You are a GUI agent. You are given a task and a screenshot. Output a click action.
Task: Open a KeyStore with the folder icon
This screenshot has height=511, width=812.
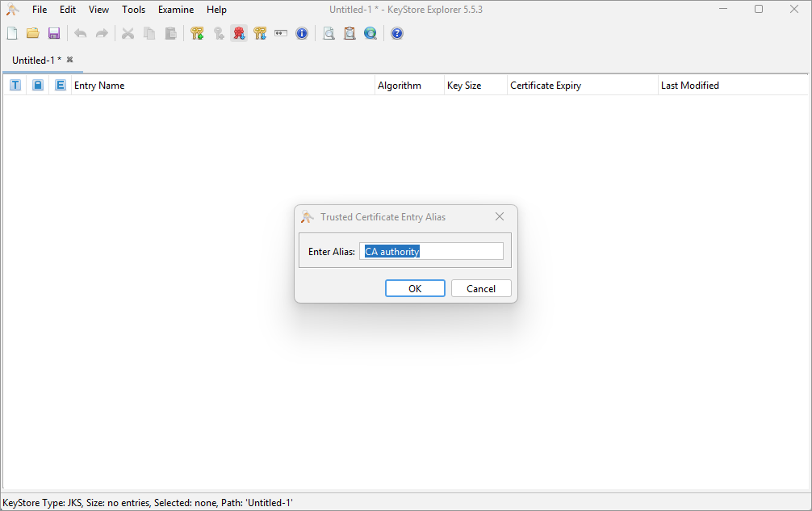click(x=33, y=33)
